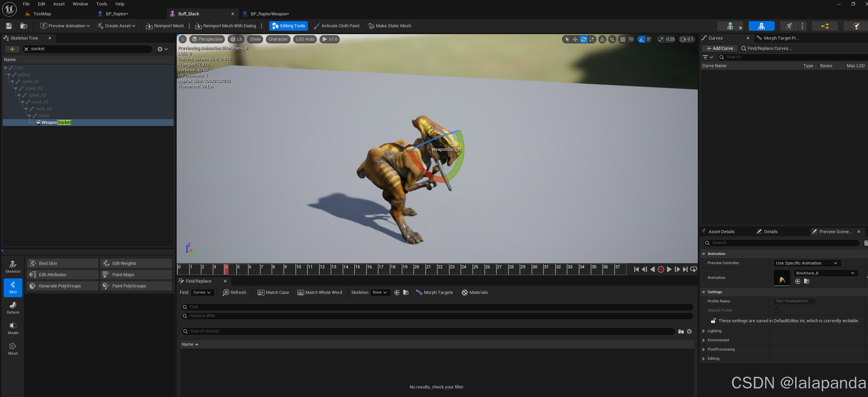Select the Deform mode icon

[13, 308]
